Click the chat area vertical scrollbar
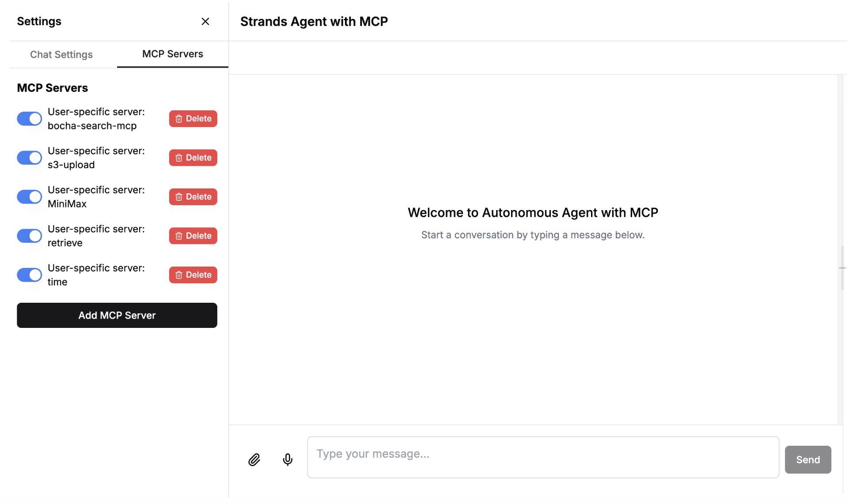Screen dimensions: 849x504 (x=842, y=268)
